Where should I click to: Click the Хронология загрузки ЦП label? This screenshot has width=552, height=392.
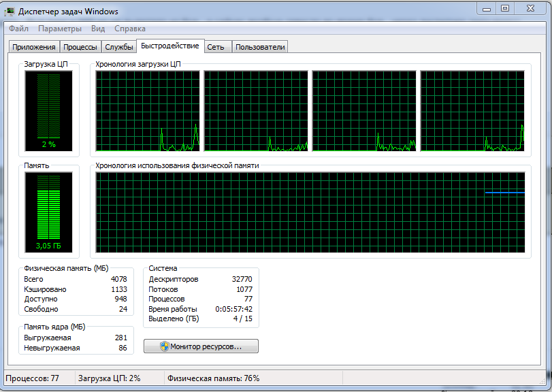(x=138, y=64)
